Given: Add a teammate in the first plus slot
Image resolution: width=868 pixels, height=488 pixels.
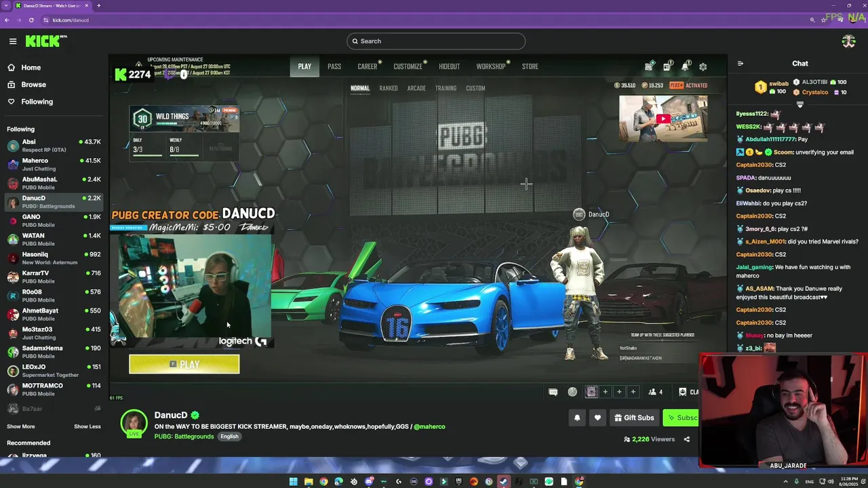Looking at the screenshot, I should (x=605, y=392).
